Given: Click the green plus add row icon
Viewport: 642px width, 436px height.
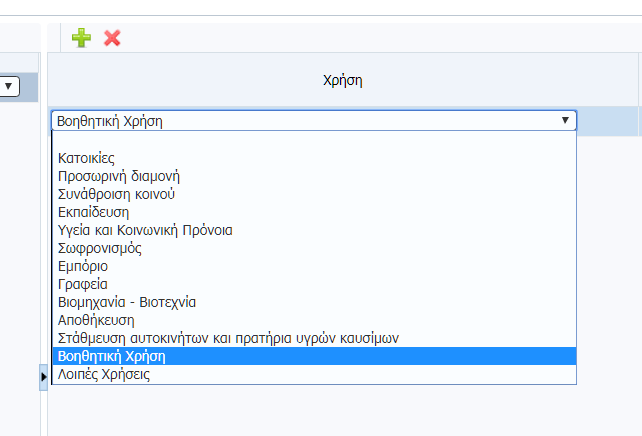Looking at the screenshot, I should tap(81, 38).
